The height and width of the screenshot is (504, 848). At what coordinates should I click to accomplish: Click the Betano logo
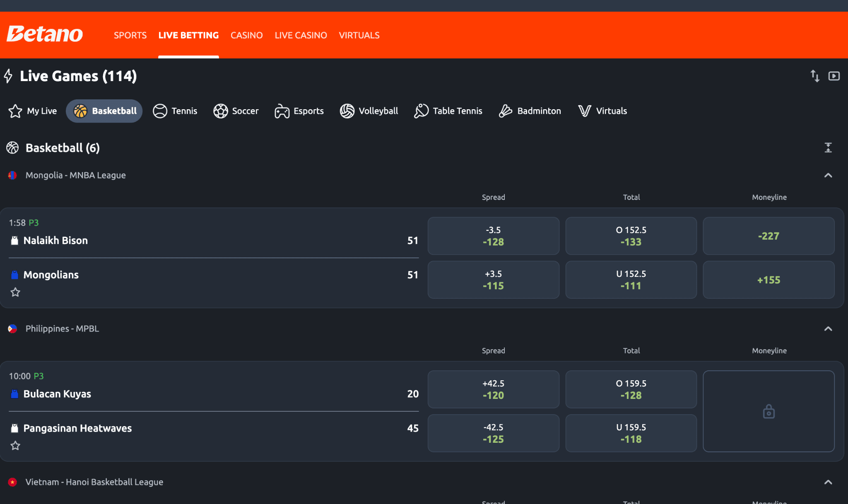(45, 34)
